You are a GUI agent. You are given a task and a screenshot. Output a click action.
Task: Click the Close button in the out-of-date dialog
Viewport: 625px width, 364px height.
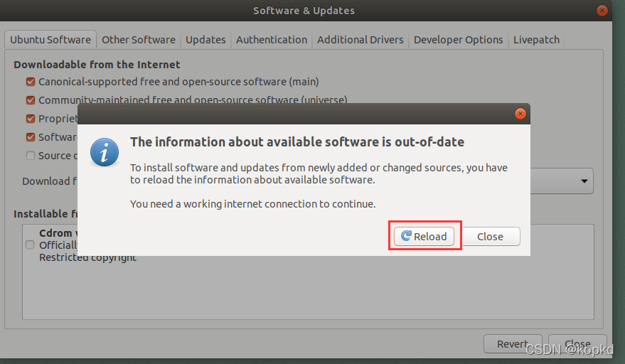[491, 237]
